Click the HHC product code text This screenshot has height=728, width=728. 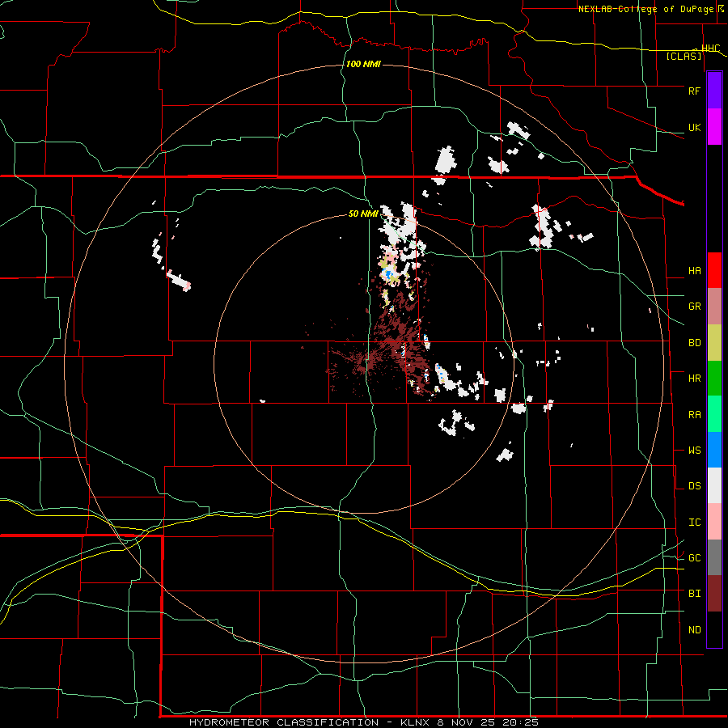click(x=710, y=49)
